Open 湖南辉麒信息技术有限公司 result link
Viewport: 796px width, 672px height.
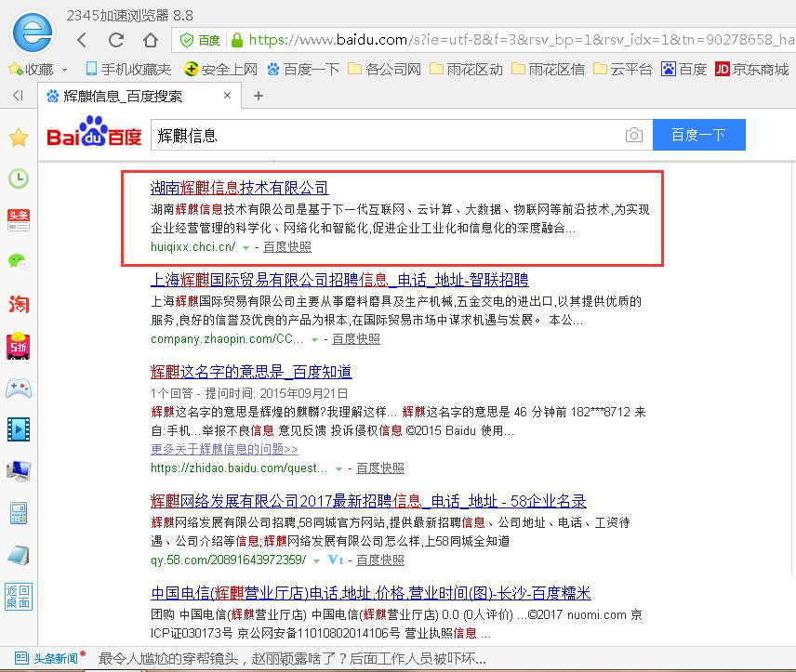pyautogui.click(x=240, y=188)
